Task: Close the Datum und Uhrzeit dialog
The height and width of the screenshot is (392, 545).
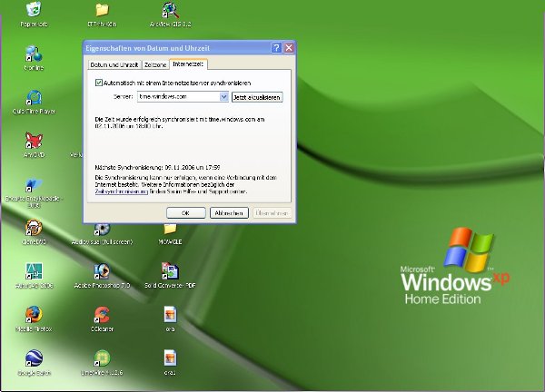Action: [x=289, y=48]
